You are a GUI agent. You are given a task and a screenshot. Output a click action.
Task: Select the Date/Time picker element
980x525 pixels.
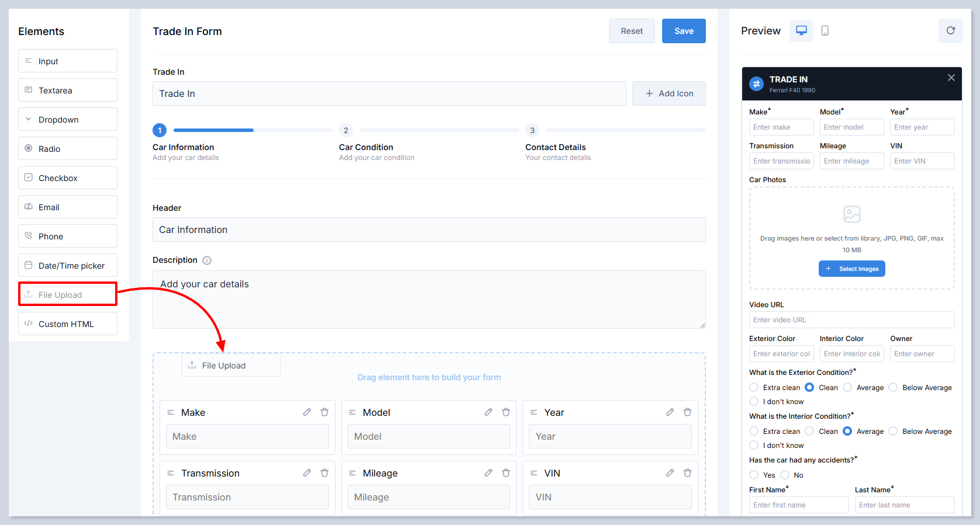[68, 266]
